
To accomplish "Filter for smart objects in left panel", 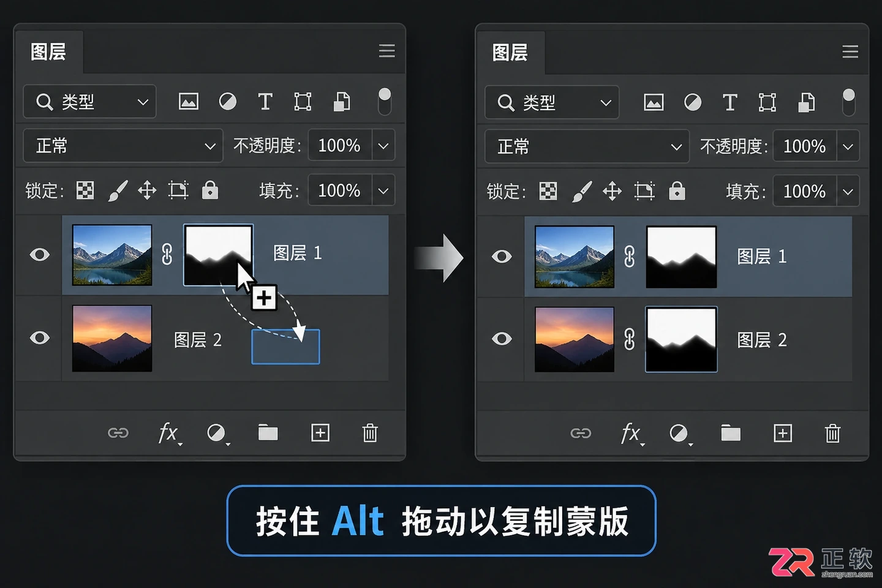I will coord(342,102).
